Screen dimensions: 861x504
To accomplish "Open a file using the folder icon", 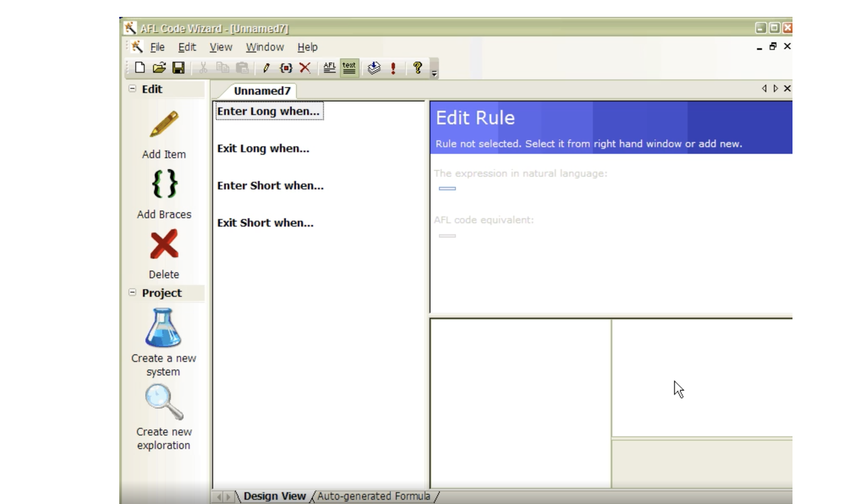I will pos(159,68).
